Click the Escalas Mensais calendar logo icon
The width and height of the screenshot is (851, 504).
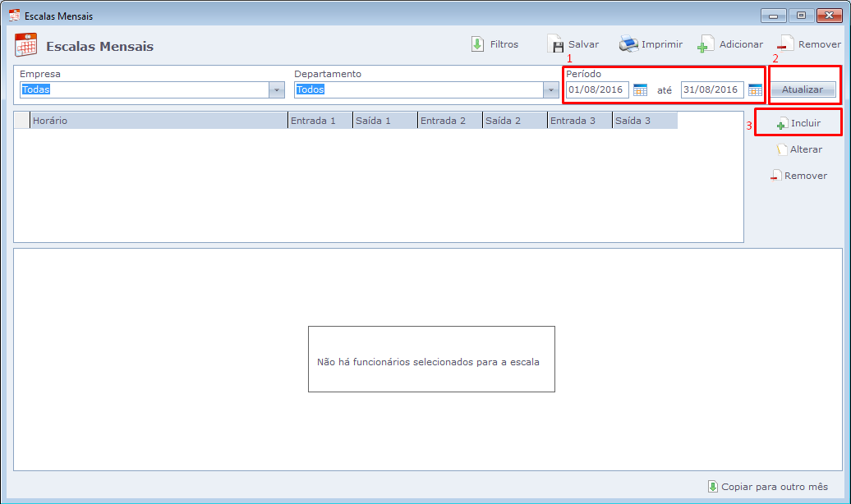click(26, 45)
